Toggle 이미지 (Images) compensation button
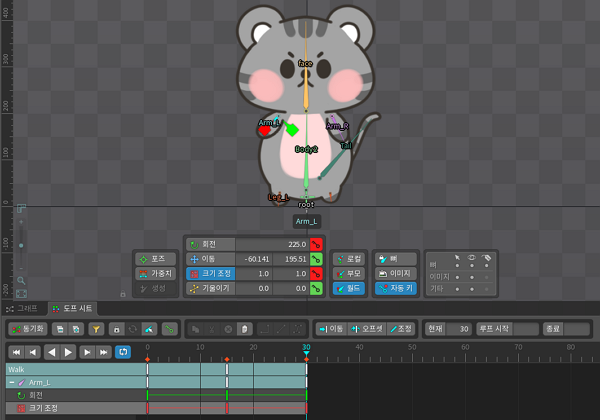Viewport: 600px width, 420px height. (x=396, y=273)
